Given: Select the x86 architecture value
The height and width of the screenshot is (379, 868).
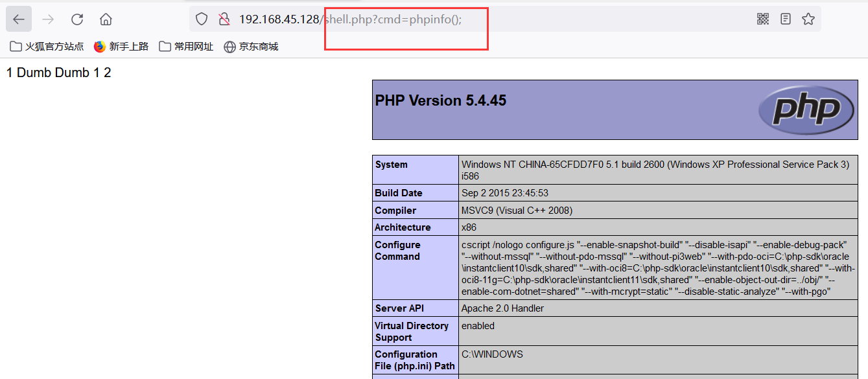Looking at the screenshot, I should coord(469,227).
